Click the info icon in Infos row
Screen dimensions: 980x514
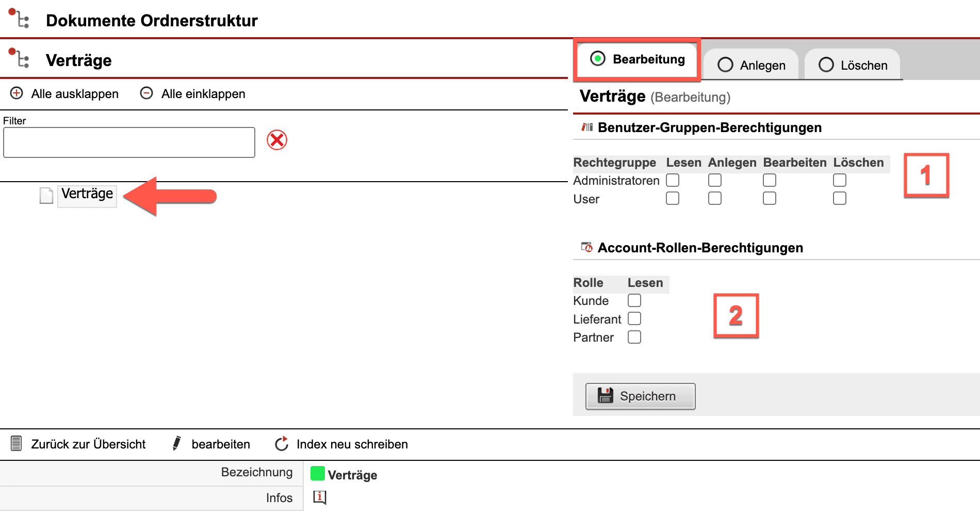click(320, 497)
